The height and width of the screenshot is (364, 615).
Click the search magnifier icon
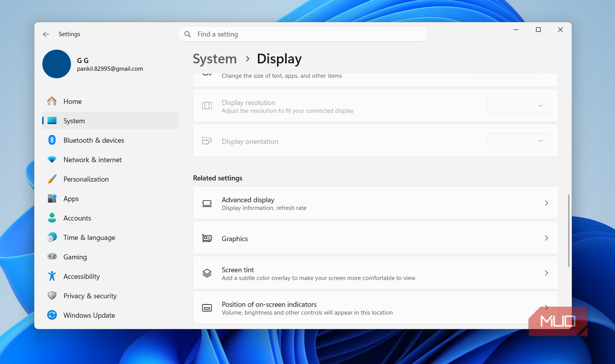point(188,34)
